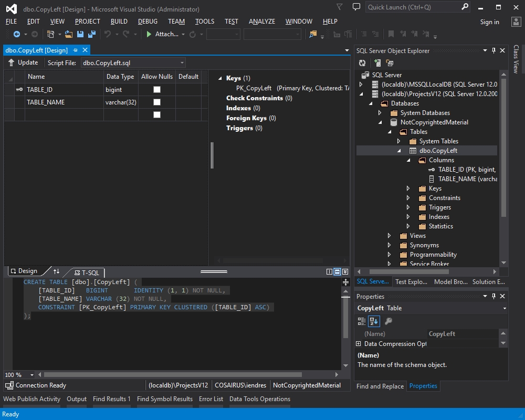Open the Class View side tab
Image resolution: width=525 pixels, height=420 pixels.
[x=516, y=59]
